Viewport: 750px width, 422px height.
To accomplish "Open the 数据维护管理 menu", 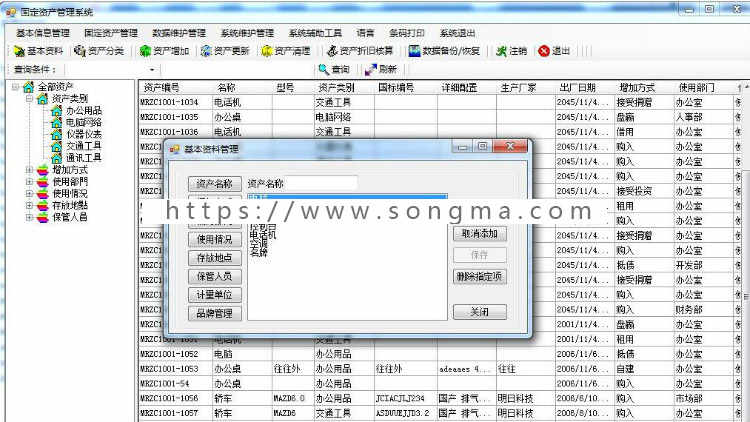I will click(x=179, y=33).
